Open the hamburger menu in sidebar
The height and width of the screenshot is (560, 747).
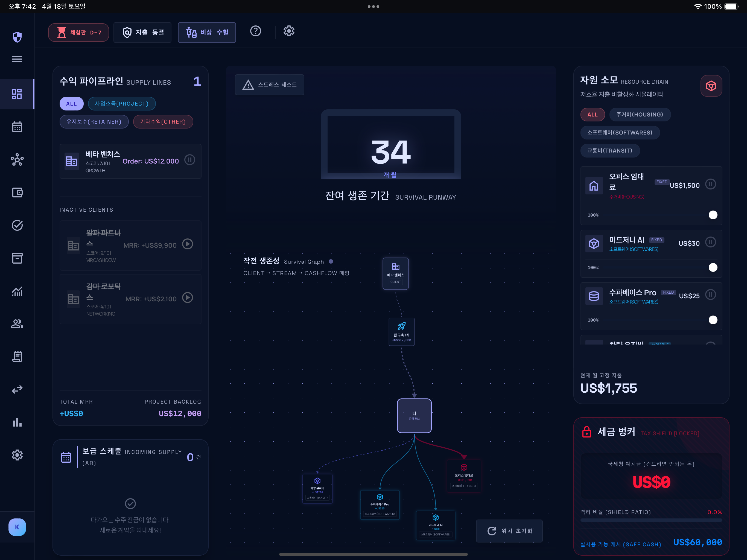[17, 59]
